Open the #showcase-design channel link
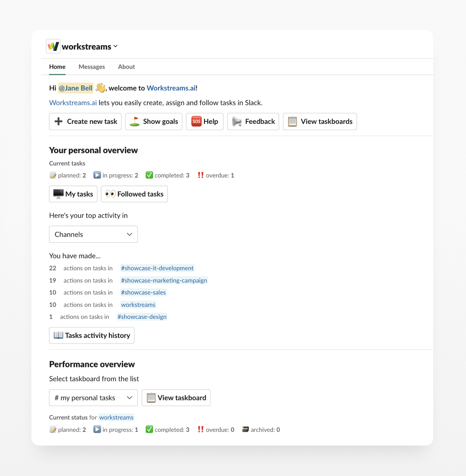The width and height of the screenshot is (466, 476). [x=142, y=317]
